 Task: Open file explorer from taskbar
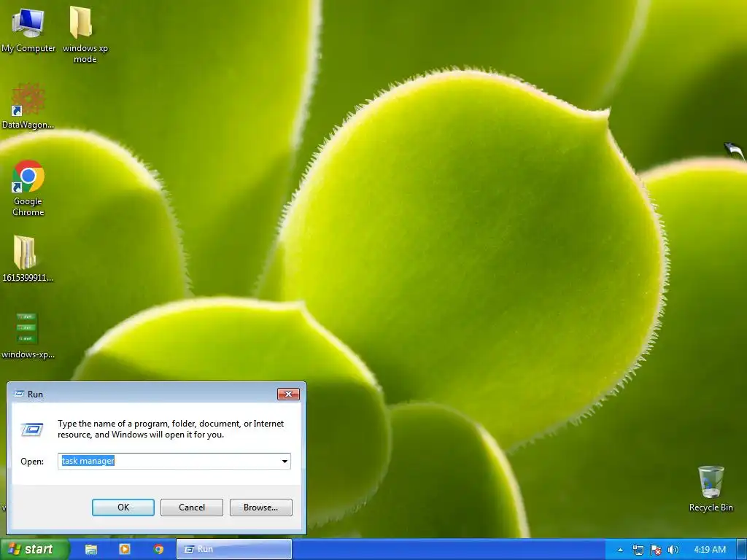coord(91,549)
